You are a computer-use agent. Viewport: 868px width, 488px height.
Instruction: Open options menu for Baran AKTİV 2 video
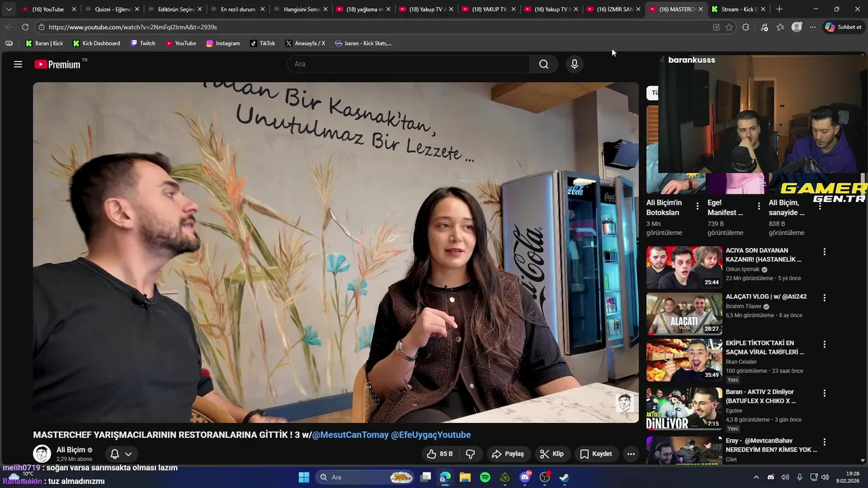pyautogui.click(x=825, y=393)
